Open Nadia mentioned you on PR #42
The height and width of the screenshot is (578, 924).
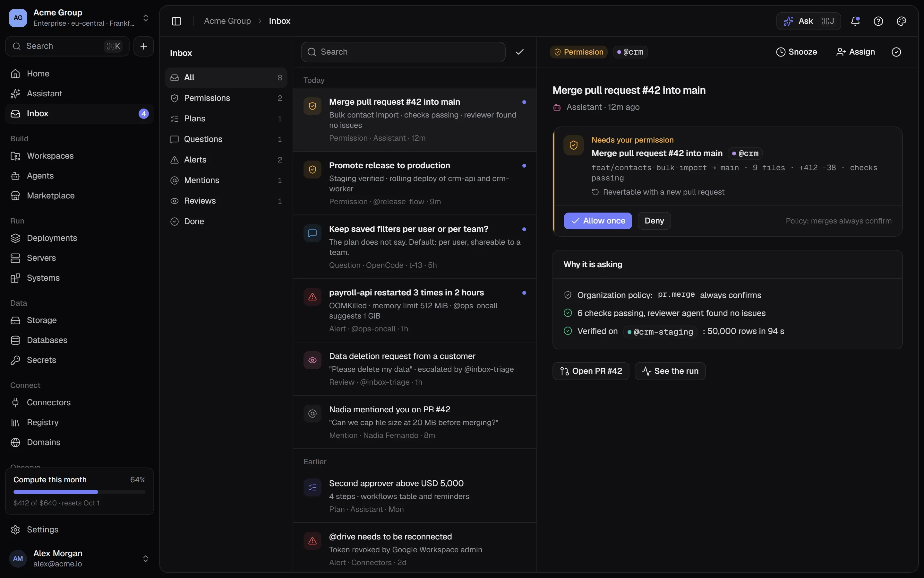point(415,422)
